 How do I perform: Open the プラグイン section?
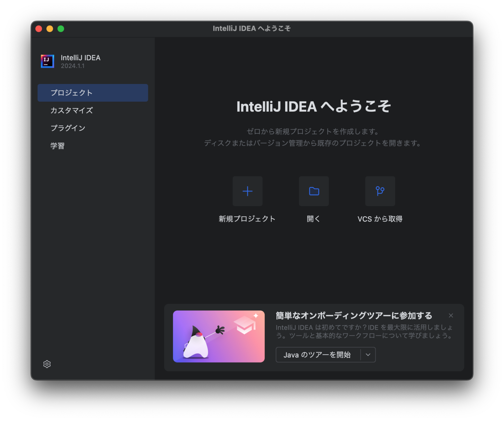[x=68, y=128]
